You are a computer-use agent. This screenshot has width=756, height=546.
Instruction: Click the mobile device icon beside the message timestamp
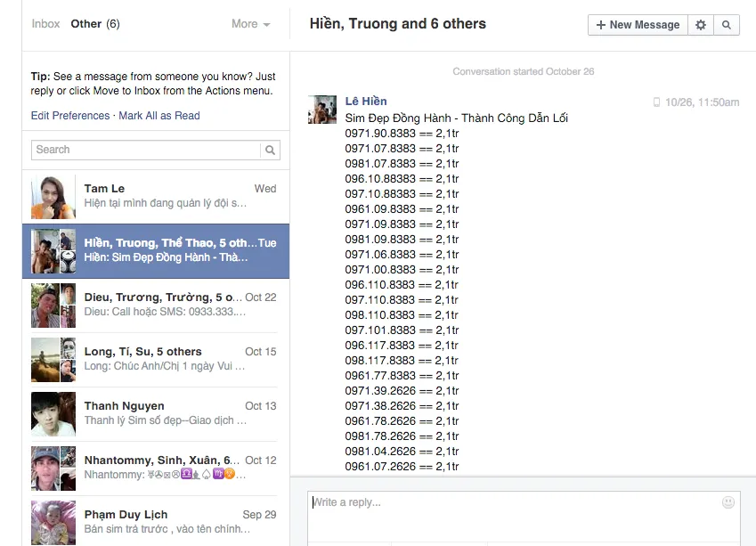tap(656, 102)
